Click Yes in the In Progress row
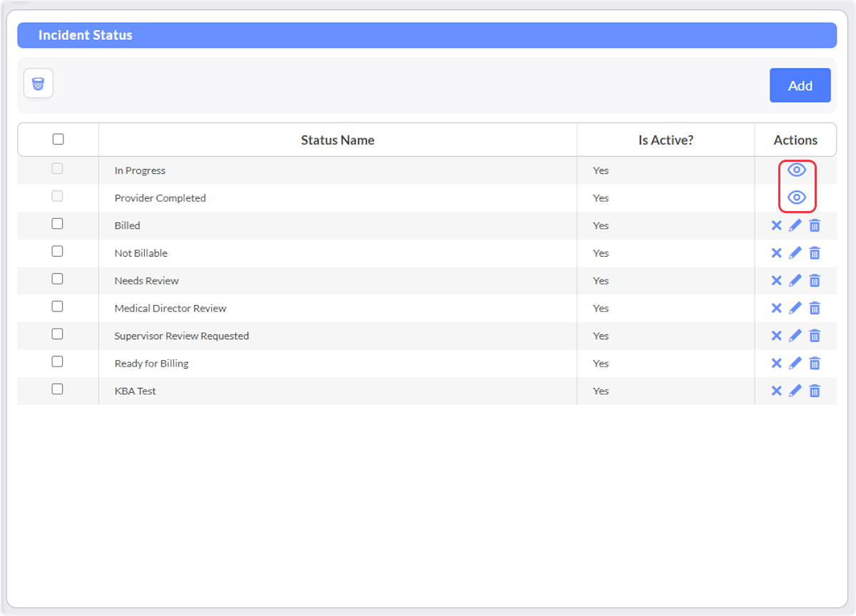 coord(601,170)
